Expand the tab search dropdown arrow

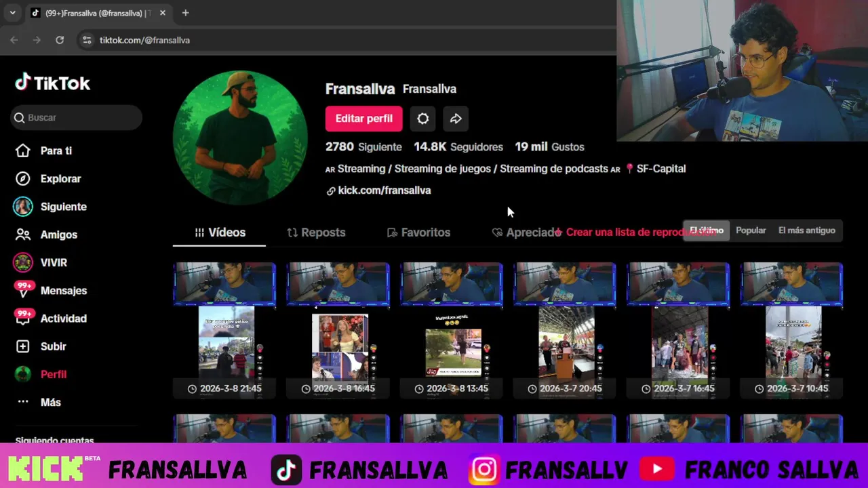(12, 13)
